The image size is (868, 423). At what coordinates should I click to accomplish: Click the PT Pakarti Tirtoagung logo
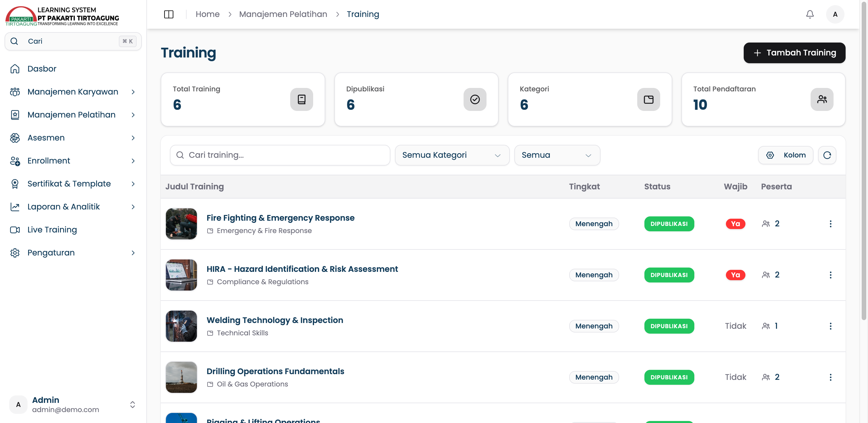(62, 16)
